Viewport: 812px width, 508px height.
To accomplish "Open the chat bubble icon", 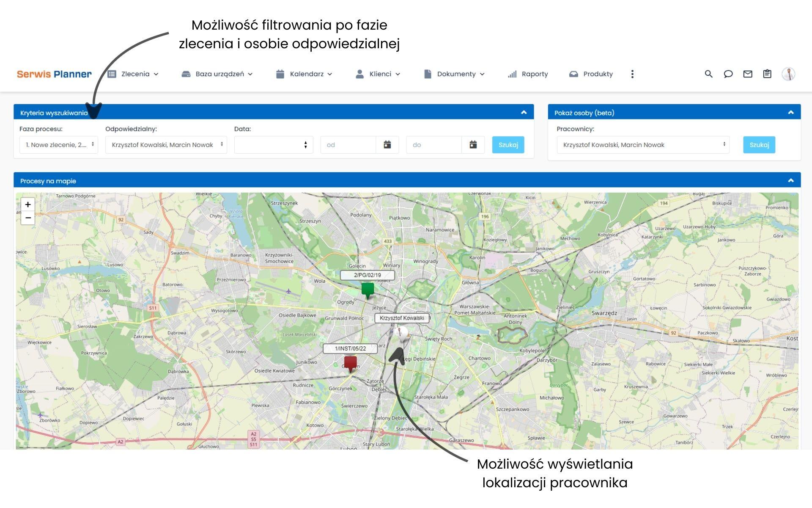I will pyautogui.click(x=728, y=74).
